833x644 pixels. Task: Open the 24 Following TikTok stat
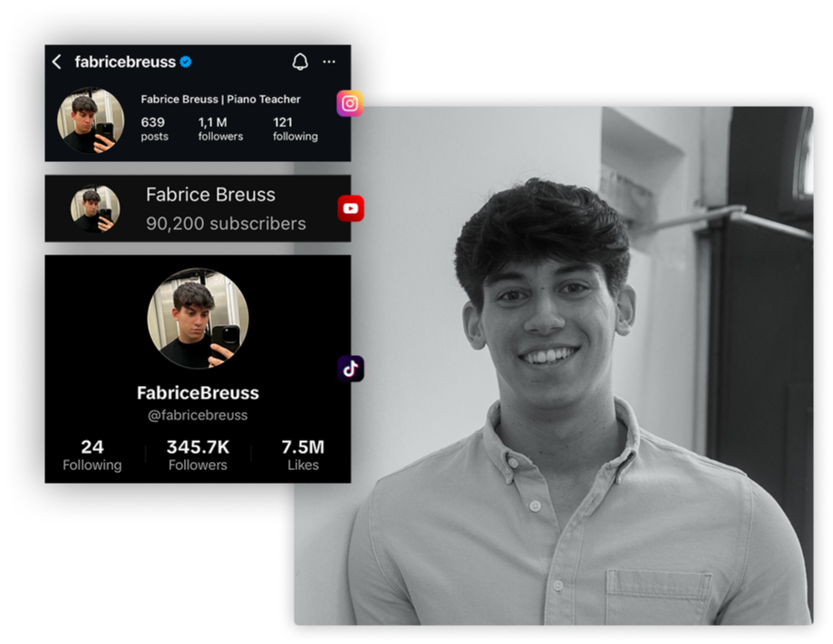[92, 455]
